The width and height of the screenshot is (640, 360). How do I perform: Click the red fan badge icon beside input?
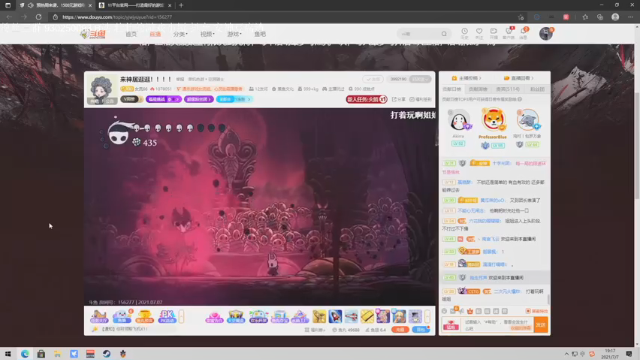coord(451,325)
